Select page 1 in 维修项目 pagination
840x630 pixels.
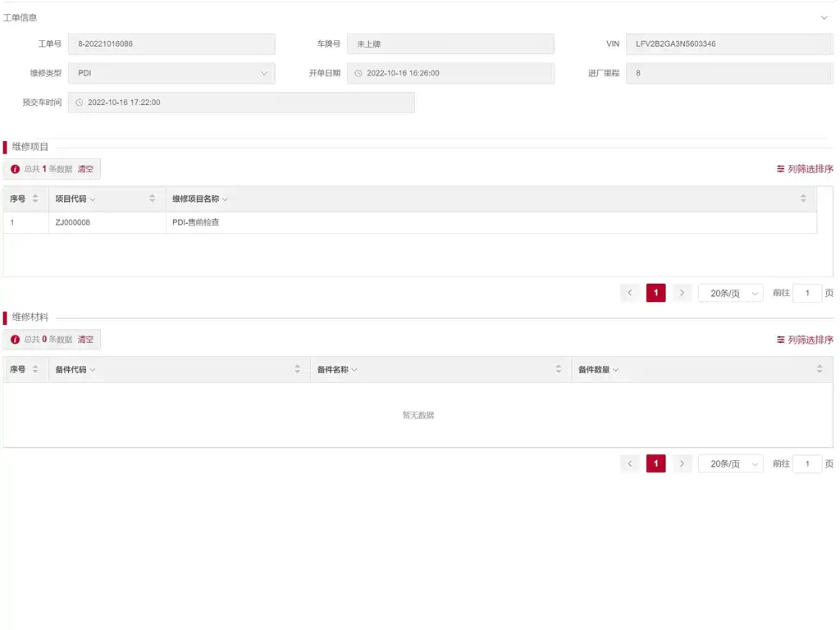tap(655, 293)
